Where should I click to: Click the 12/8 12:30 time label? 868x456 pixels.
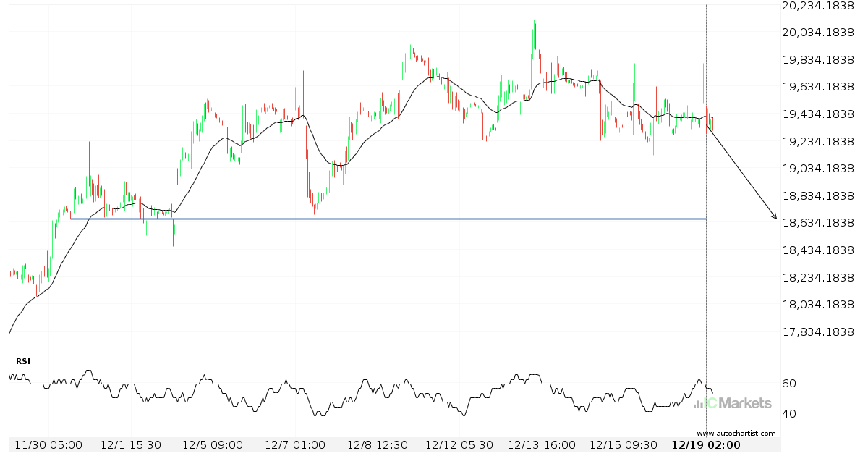(x=378, y=444)
